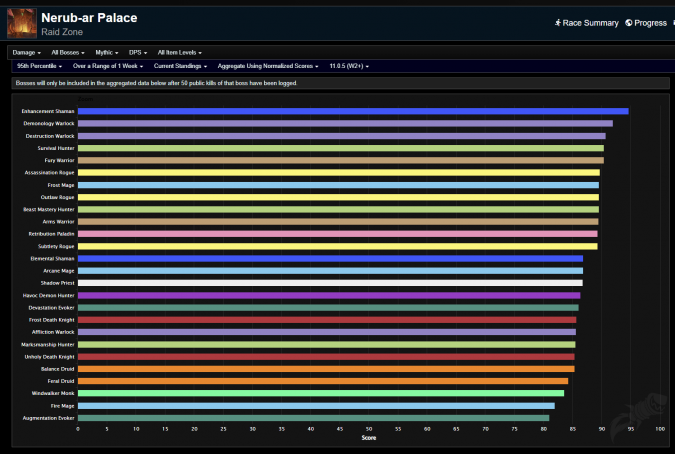The height and width of the screenshot is (454, 675).
Task: Open the Damage metric dropdown
Action: 27,53
